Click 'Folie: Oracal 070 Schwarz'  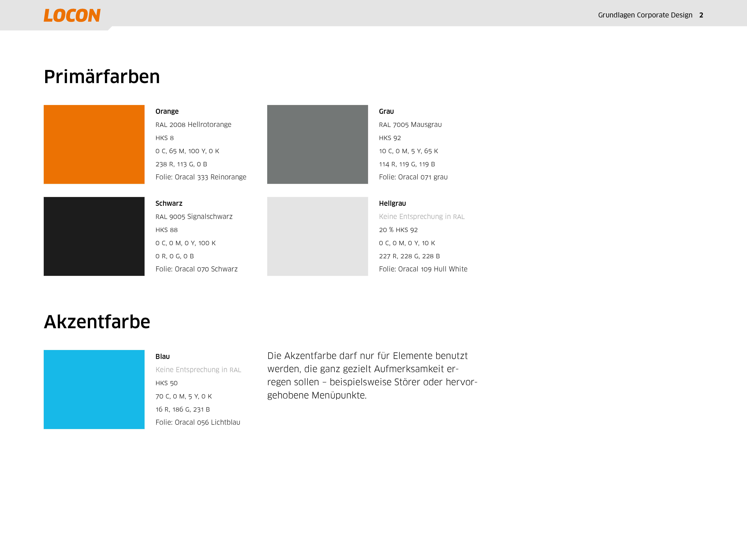197,269
